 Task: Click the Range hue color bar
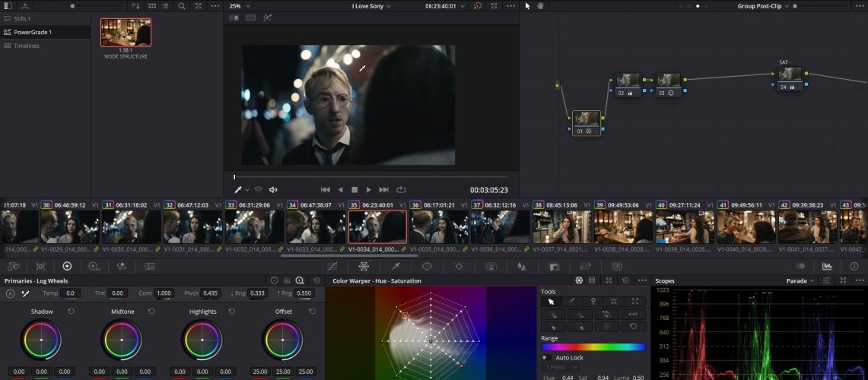[593, 347]
